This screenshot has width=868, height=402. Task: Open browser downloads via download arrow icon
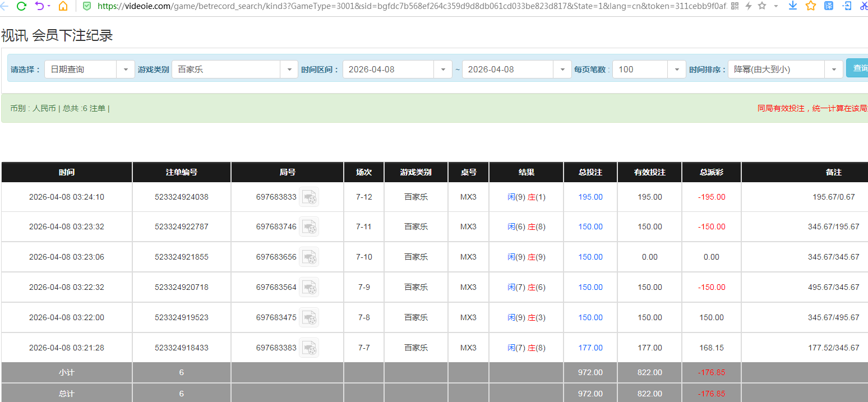(x=792, y=6)
